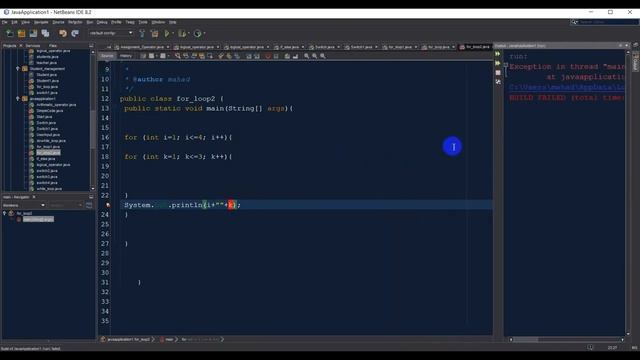Run the project with green play icon
This screenshot has height=360, width=640.
(x=167, y=33)
